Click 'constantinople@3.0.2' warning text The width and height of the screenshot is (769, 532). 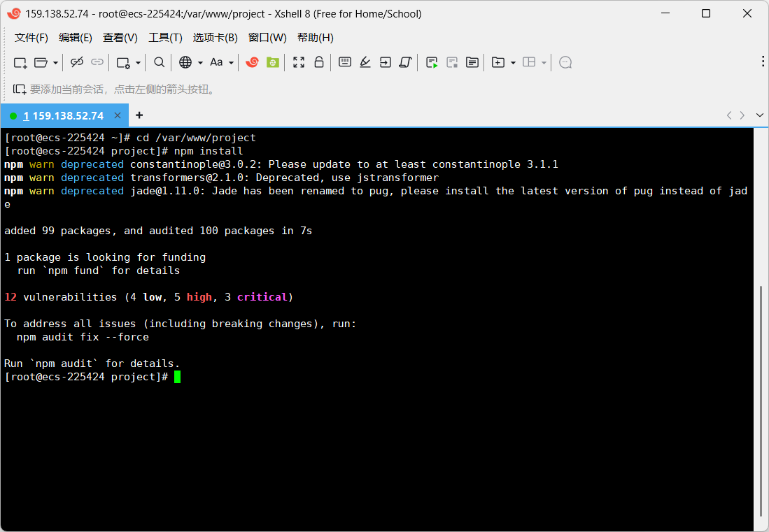[x=196, y=164]
